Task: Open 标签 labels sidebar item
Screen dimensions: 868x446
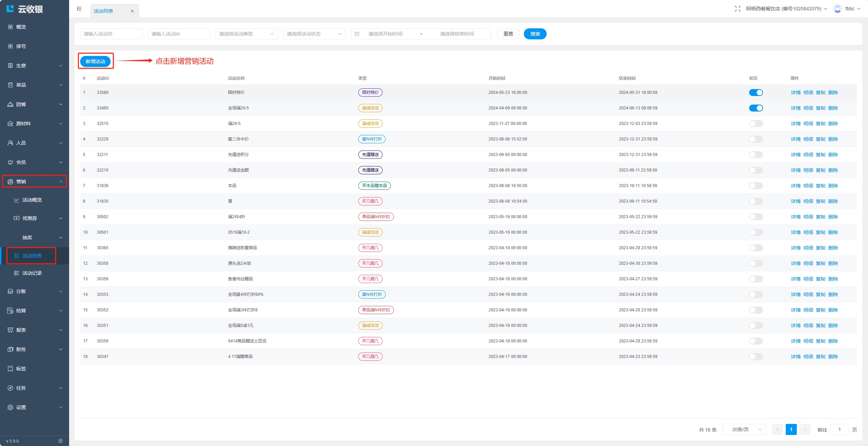Action: 21,369
